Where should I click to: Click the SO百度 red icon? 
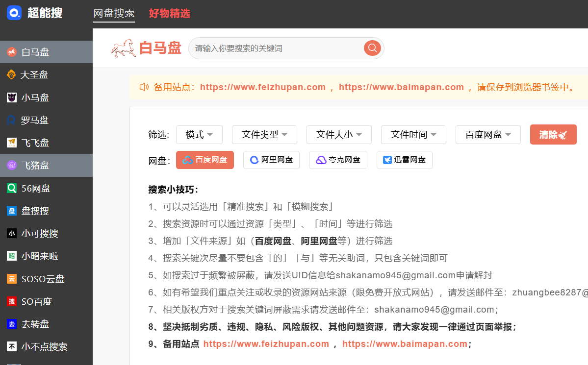12,301
